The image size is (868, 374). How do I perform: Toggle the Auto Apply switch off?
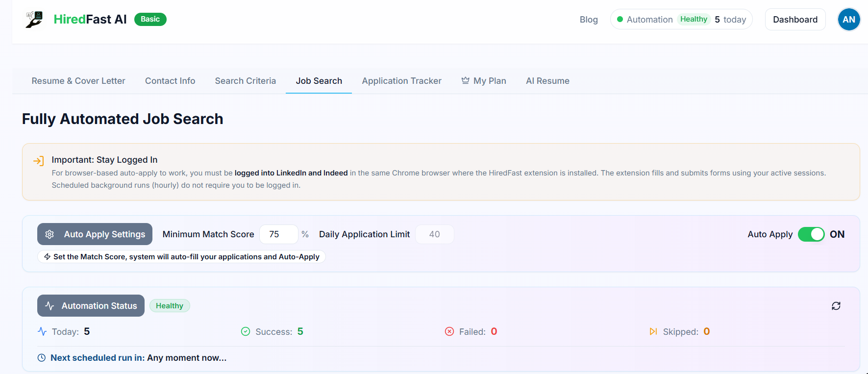tap(811, 234)
